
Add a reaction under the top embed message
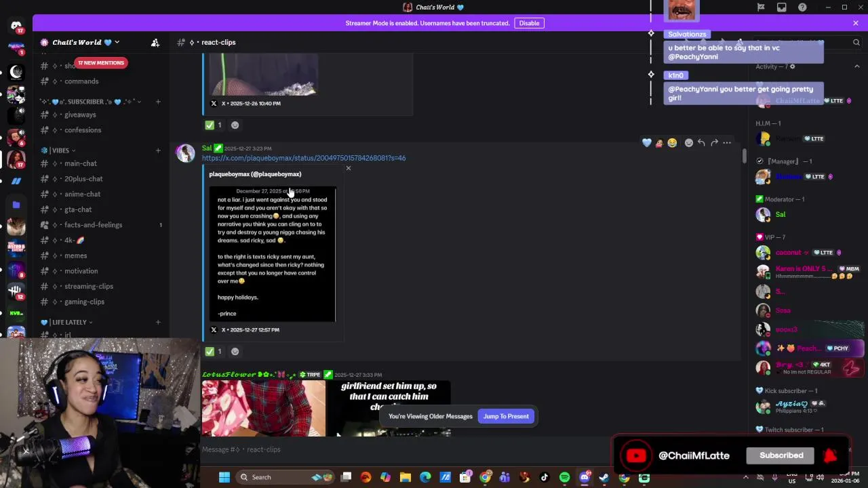[235, 125]
